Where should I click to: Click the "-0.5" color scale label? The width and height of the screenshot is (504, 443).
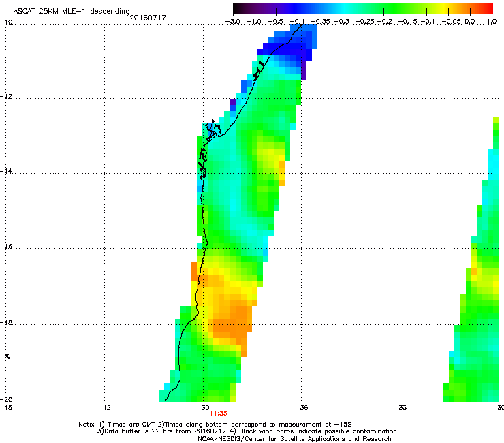pos(275,22)
